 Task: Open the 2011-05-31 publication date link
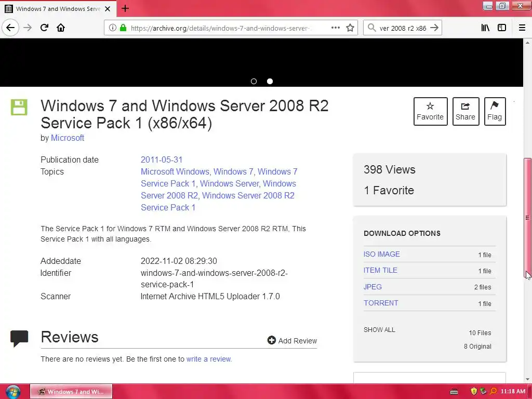[x=162, y=160]
